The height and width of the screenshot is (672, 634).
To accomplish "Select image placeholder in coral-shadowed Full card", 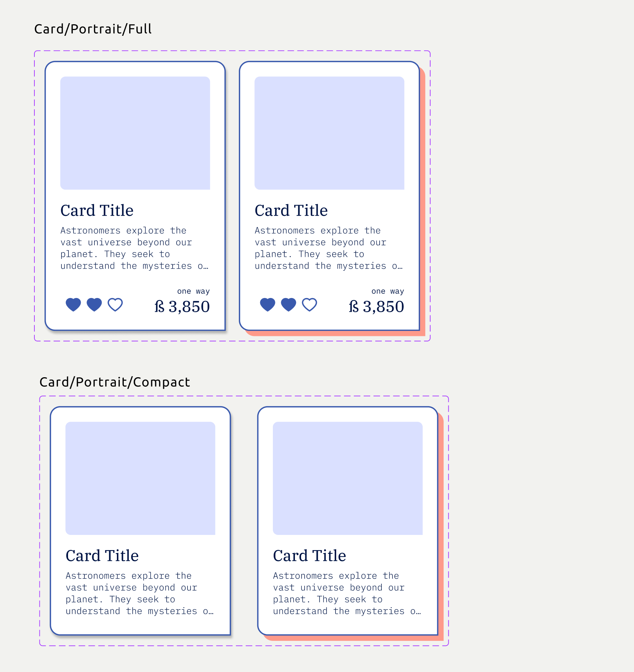I will click(x=329, y=133).
